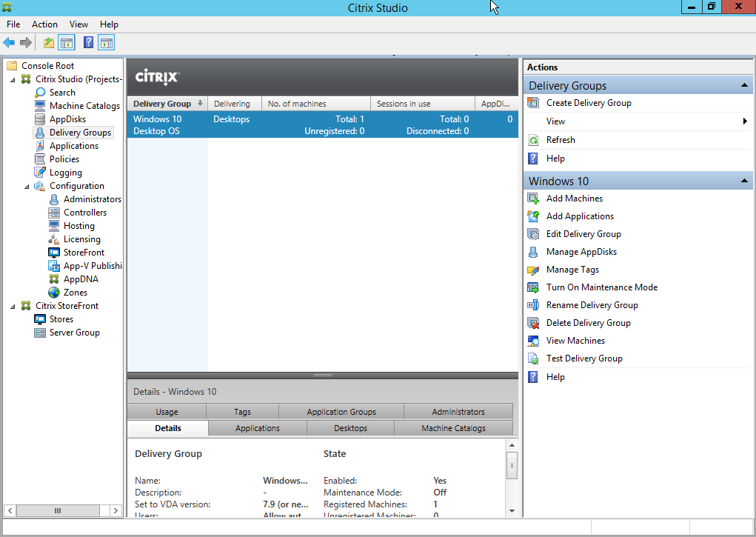The height and width of the screenshot is (537, 756).
Task: Click the Up One Level folder icon
Action: click(49, 43)
